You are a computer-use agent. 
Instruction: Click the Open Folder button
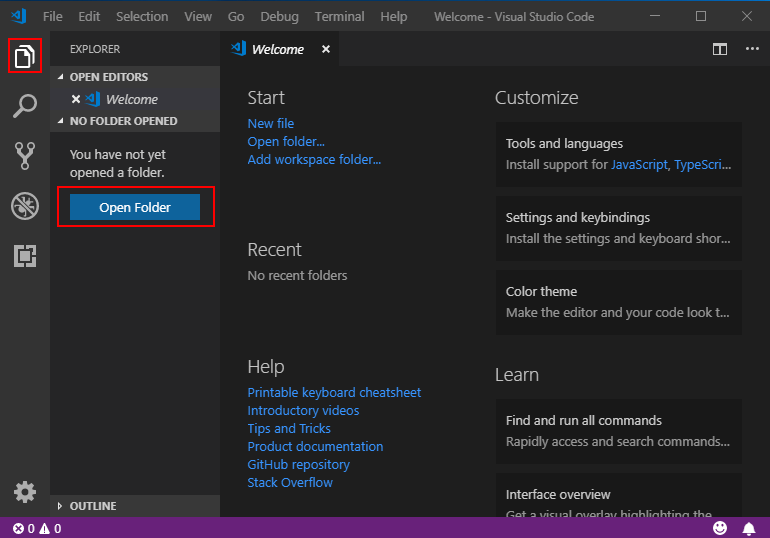coord(135,207)
